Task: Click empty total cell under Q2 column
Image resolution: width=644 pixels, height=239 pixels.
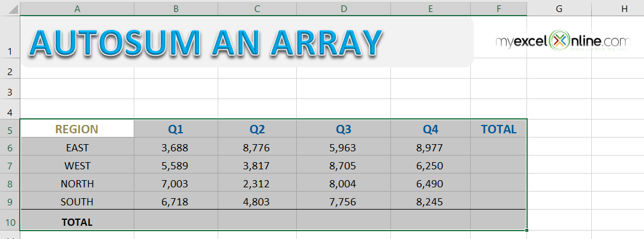Action: (257, 220)
